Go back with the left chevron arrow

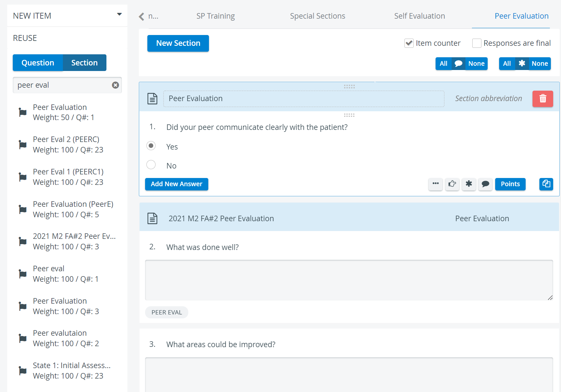coord(141,16)
